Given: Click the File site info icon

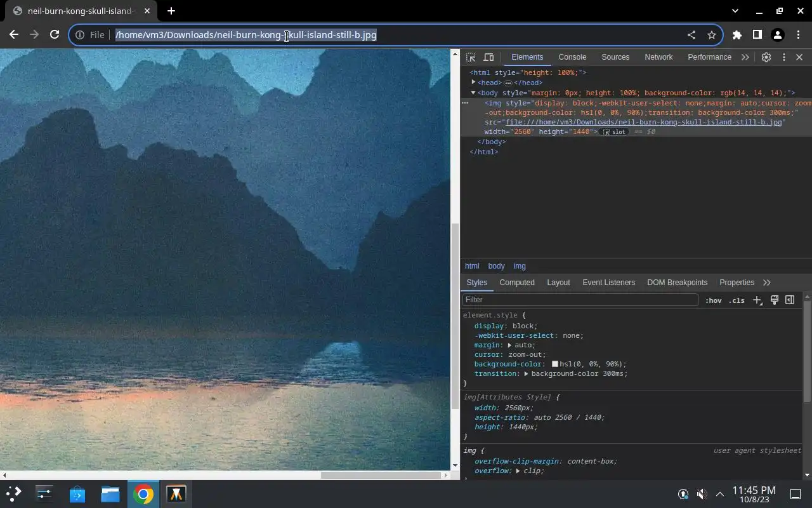Looking at the screenshot, I should [80, 35].
